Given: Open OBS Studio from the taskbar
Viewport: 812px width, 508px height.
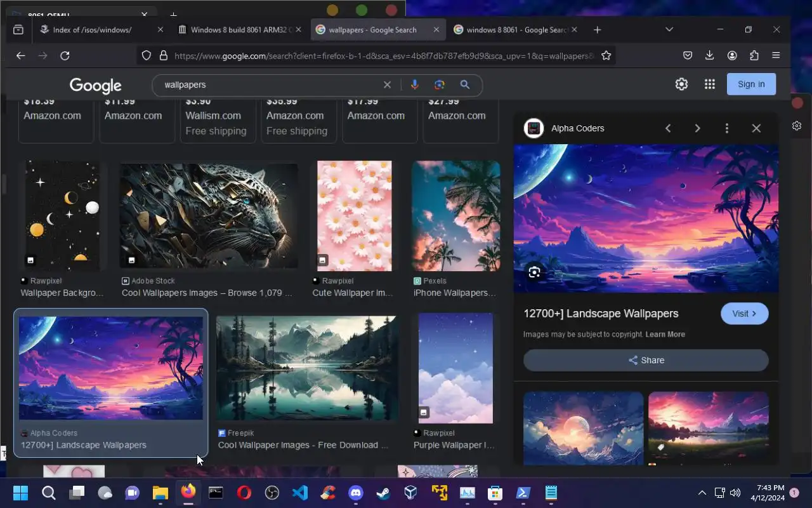Looking at the screenshot, I should point(272,493).
